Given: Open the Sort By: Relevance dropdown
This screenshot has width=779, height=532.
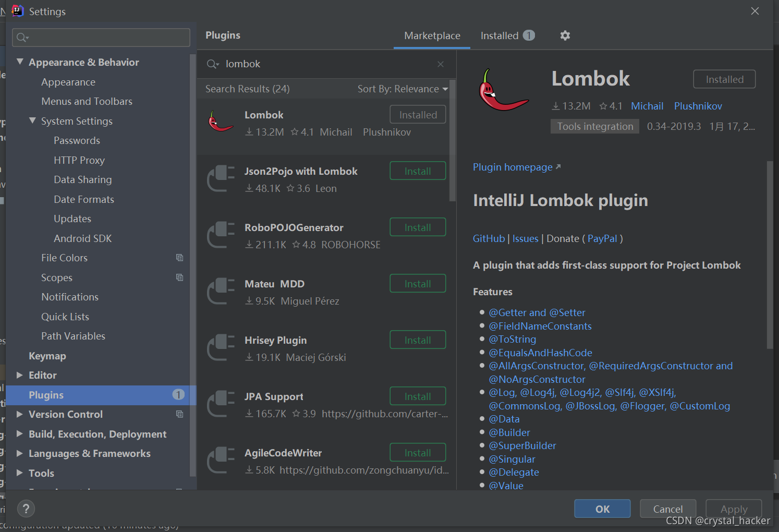Looking at the screenshot, I should click(x=403, y=89).
